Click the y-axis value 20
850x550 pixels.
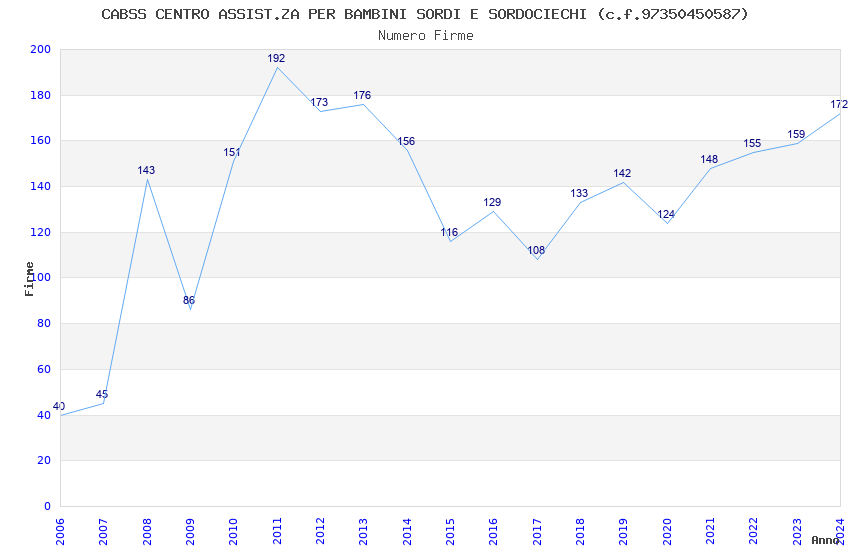coord(44,461)
